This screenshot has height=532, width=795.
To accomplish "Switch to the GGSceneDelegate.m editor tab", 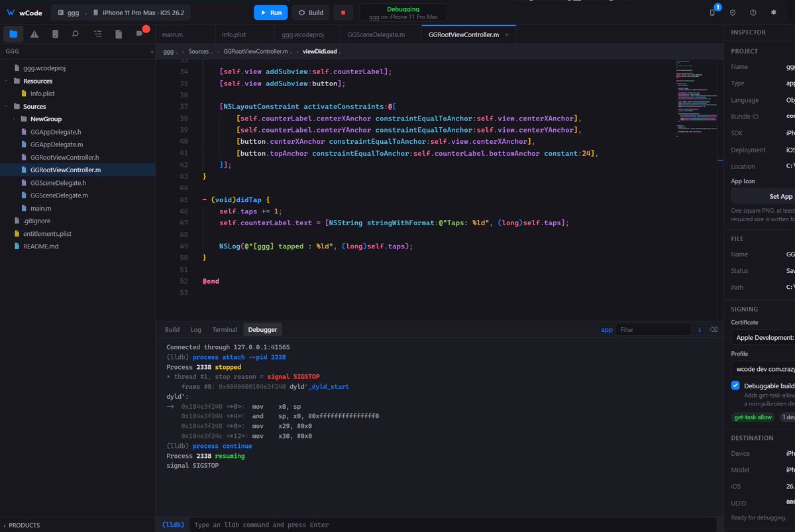I will pyautogui.click(x=382, y=34).
